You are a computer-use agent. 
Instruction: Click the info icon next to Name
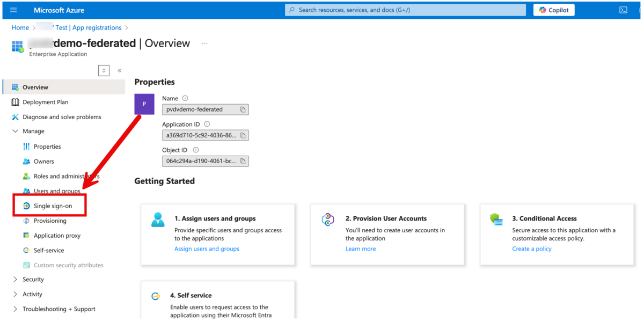(x=185, y=99)
